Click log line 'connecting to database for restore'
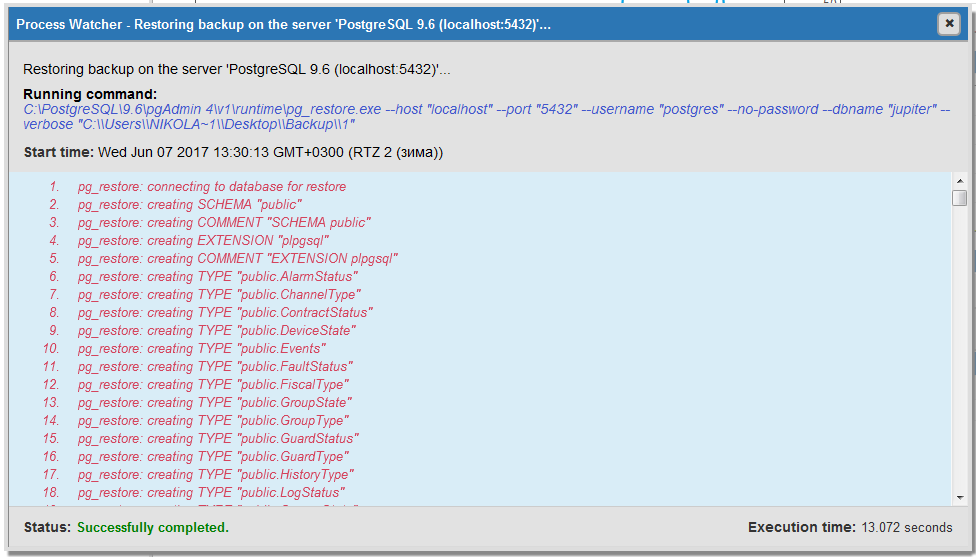 tap(212, 187)
